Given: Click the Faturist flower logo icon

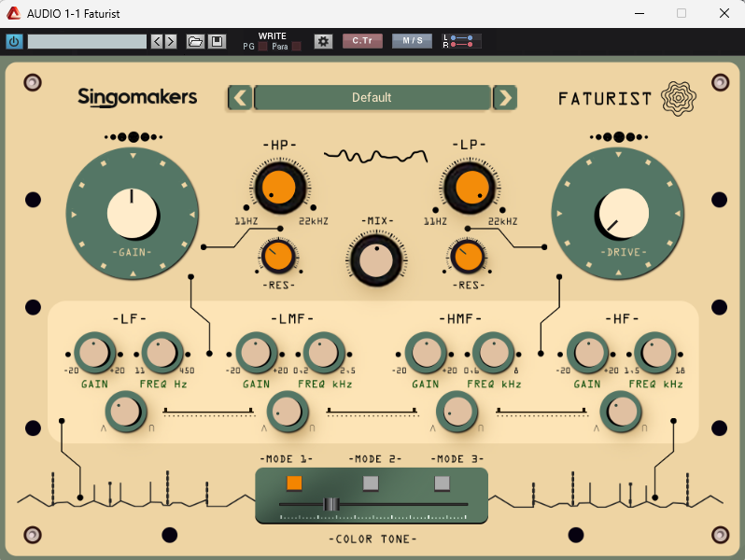Looking at the screenshot, I should [679, 99].
